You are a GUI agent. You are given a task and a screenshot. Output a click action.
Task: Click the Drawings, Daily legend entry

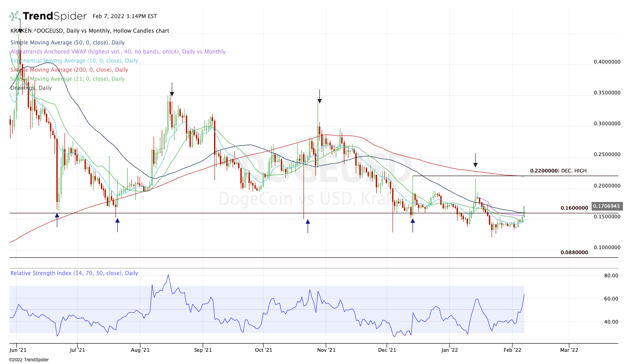[31, 88]
